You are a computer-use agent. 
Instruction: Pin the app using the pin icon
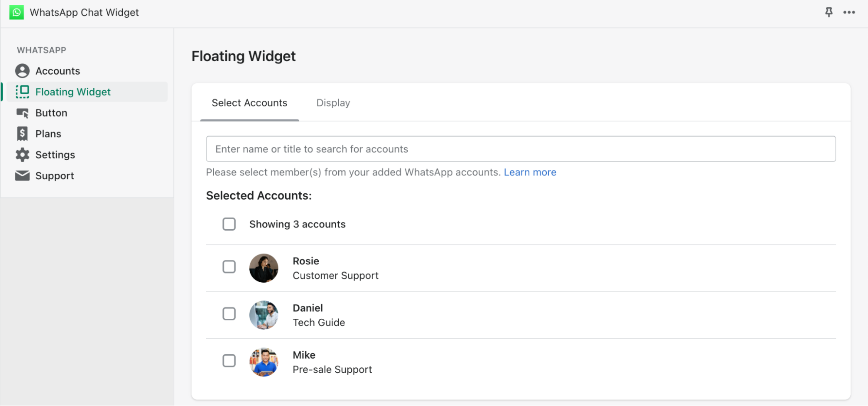[x=828, y=12]
